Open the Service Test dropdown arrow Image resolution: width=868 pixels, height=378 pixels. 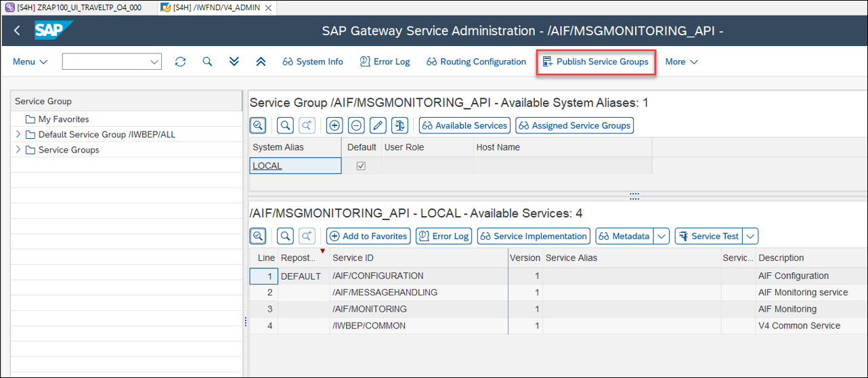[750, 236]
